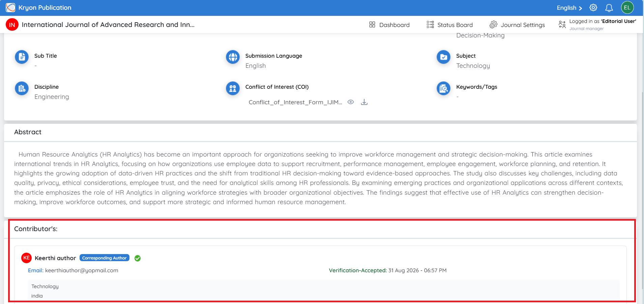Click the KE contributor avatar
Screen dimensions: 644x304
pos(26,258)
